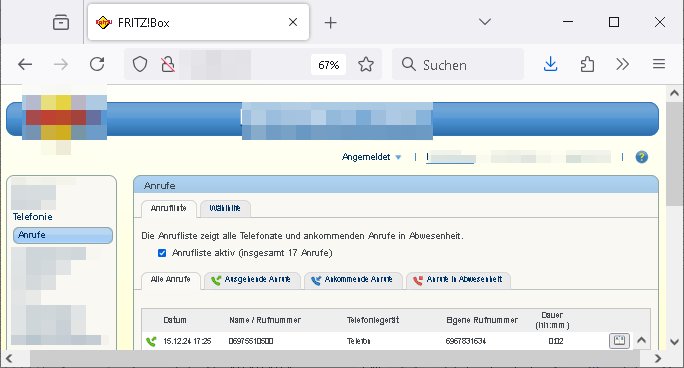Click the phonebook save icon in call row
The height and width of the screenshot is (368, 684).
[619, 341]
